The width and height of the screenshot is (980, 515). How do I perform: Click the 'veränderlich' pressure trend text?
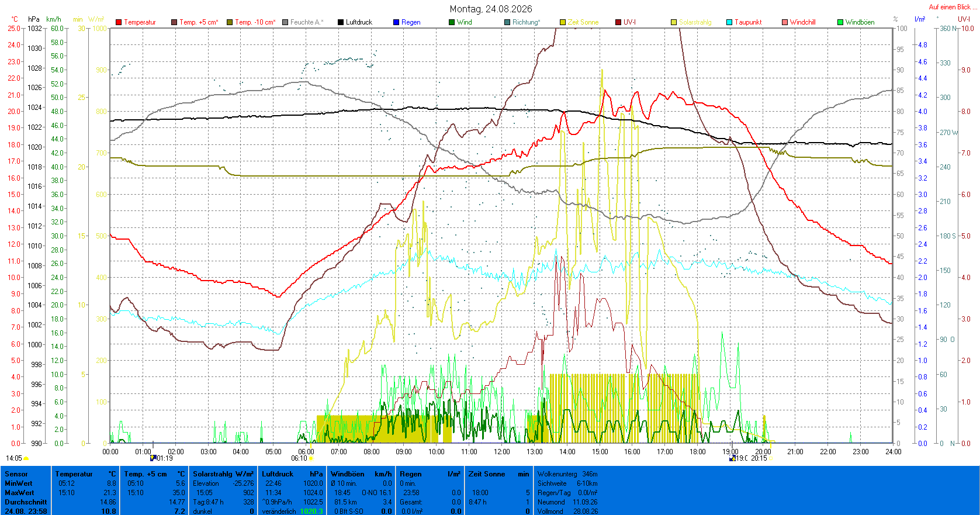pyautogui.click(x=279, y=511)
